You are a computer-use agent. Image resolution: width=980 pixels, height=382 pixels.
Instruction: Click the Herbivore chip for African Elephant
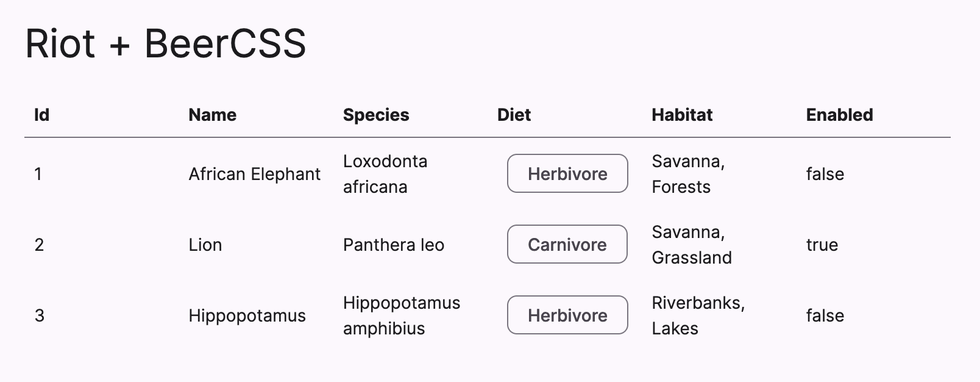point(567,174)
